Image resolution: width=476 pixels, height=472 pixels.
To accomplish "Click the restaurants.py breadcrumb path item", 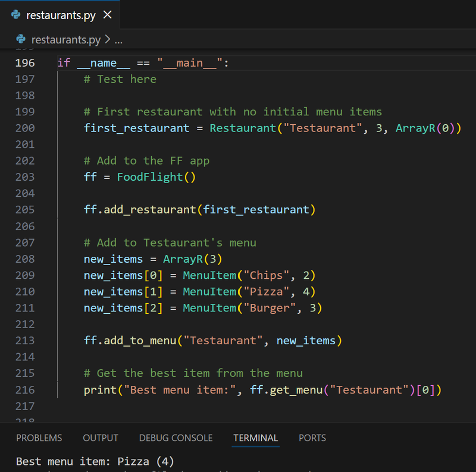I will (65, 40).
